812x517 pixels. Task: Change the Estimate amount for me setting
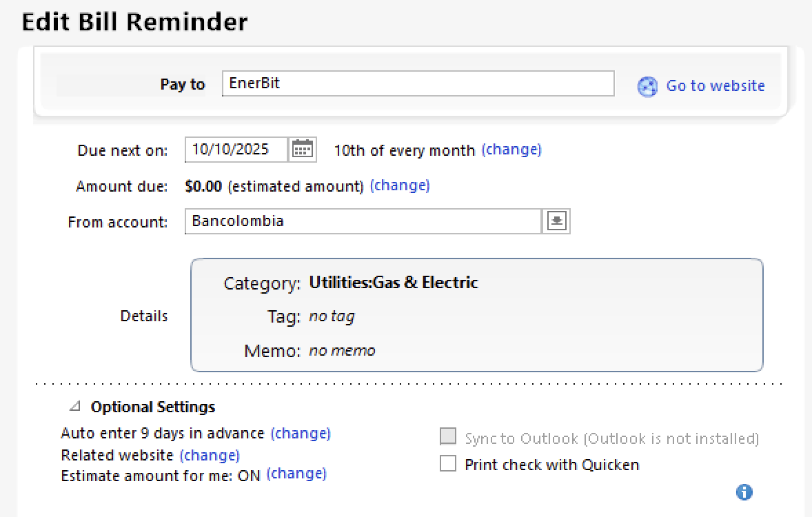[296, 474]
